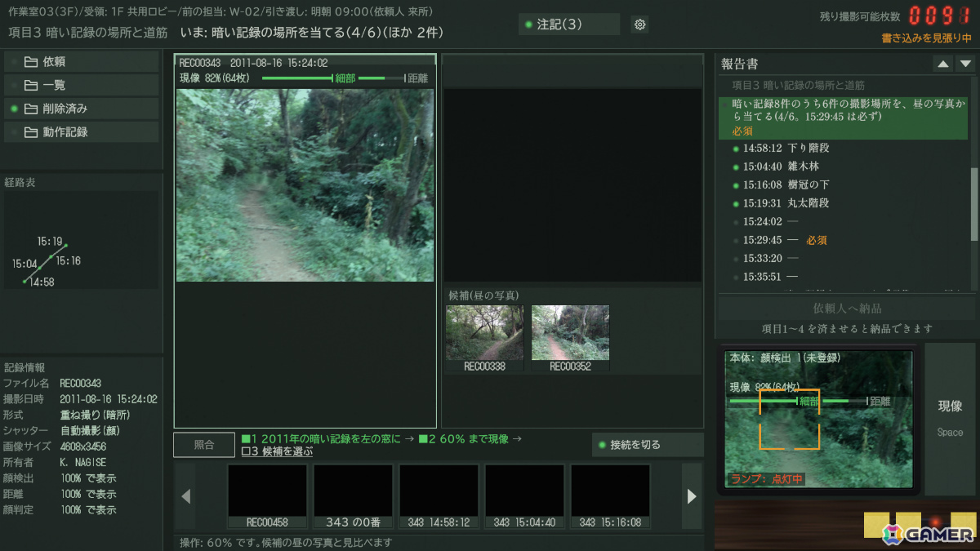Image resolution: width=980 pixels, height=551 pixels.
Task: Select filmstrip thumbnail 343 15:16:08
Action: 610,496
